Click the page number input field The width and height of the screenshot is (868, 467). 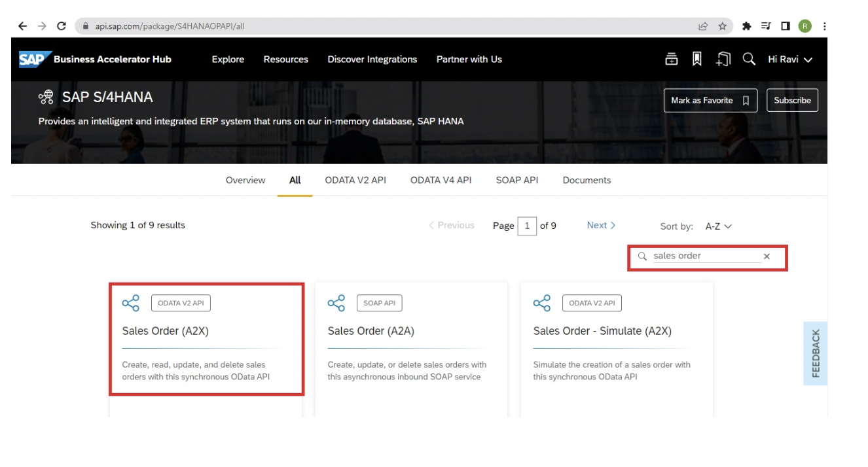(527, 226)
